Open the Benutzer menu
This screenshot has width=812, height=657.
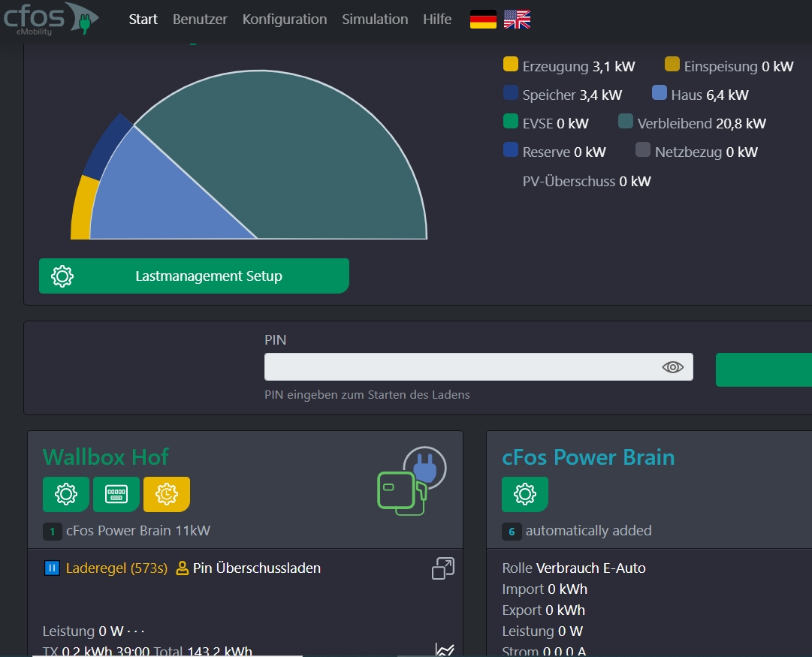(x=200, y=20)
